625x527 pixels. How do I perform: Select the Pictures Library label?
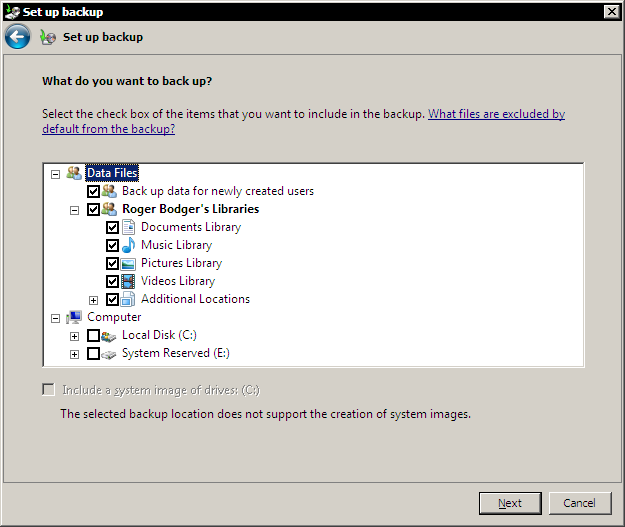181,263
